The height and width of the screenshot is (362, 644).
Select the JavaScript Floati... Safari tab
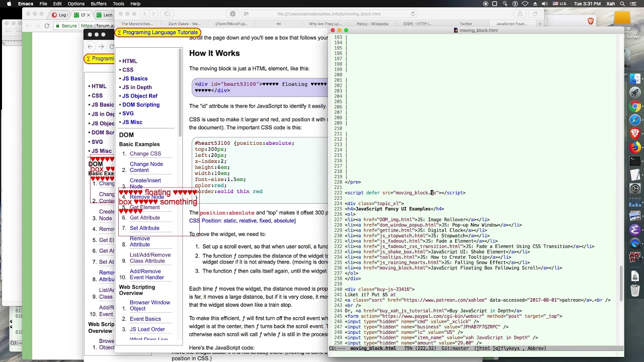pyautogui.click(x=512, y=24)
